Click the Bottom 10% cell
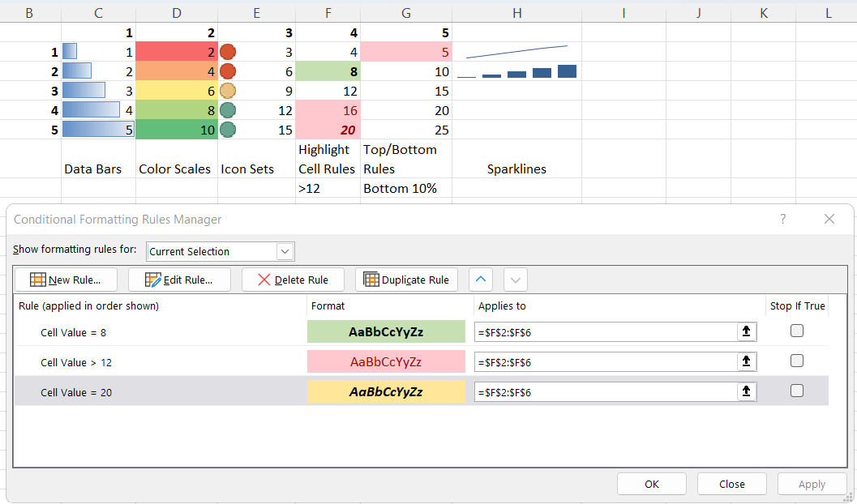 [406, 188]
